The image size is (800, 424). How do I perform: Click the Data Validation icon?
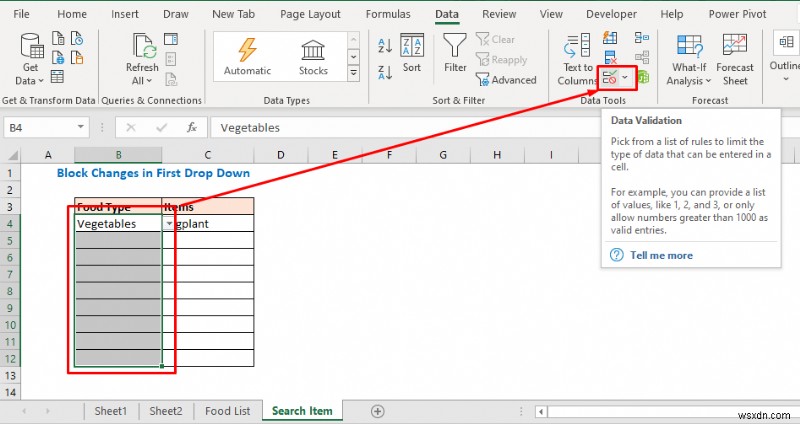tap(610, 78)
